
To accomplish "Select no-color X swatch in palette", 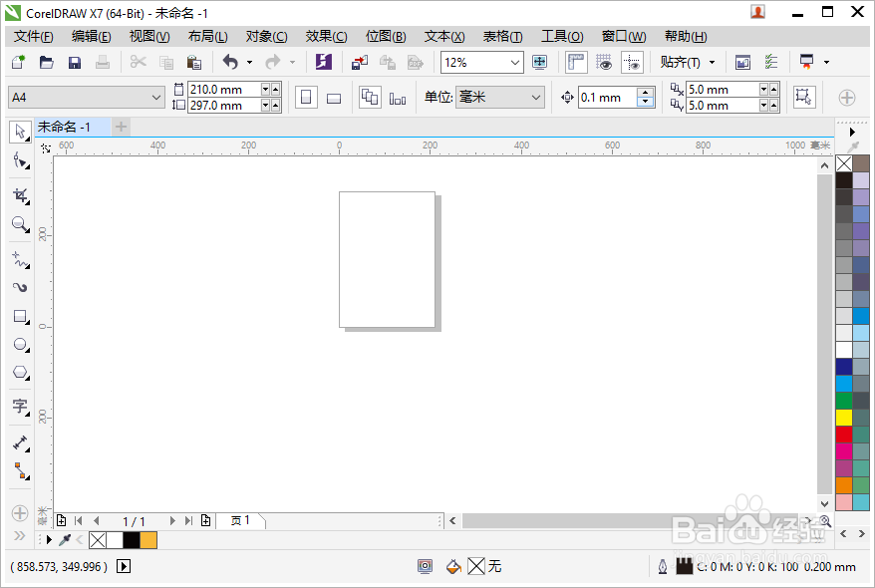I will [844, 163].
